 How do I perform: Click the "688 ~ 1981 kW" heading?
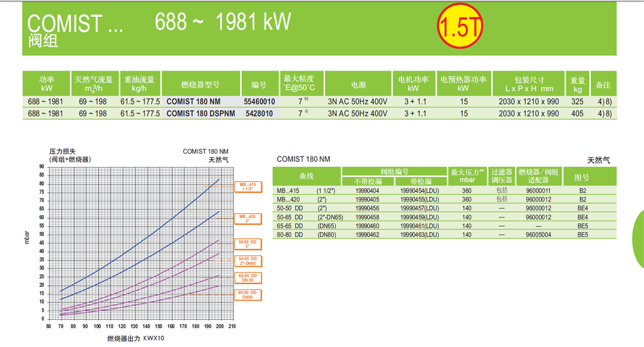(223, 22)
